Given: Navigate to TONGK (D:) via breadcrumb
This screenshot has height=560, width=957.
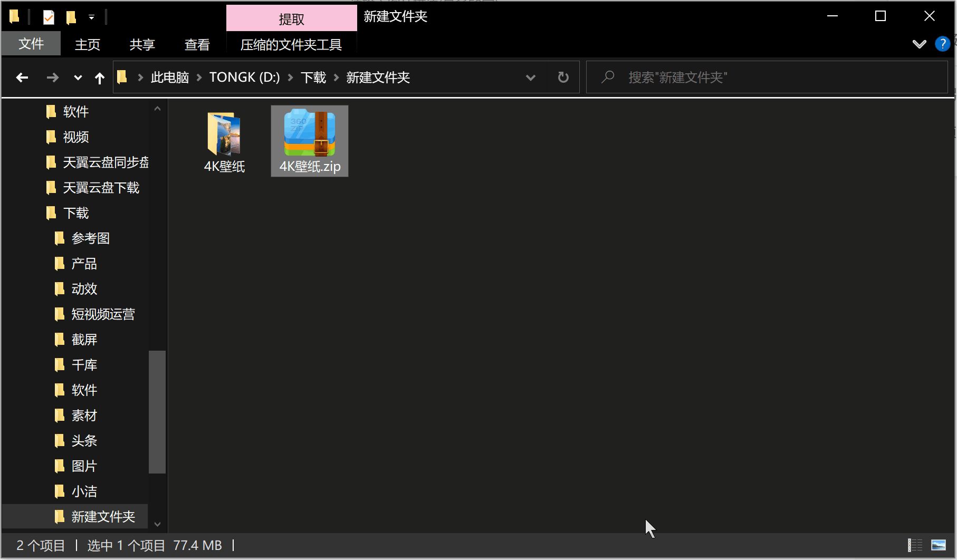Looking at the screenshot, I should tap(244, 77).
